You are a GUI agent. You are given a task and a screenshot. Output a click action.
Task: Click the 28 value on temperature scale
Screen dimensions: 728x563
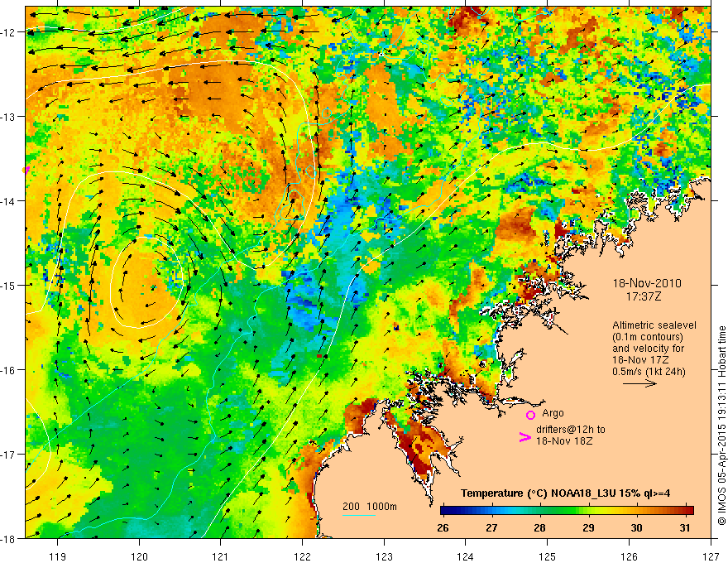click(539, 527)
